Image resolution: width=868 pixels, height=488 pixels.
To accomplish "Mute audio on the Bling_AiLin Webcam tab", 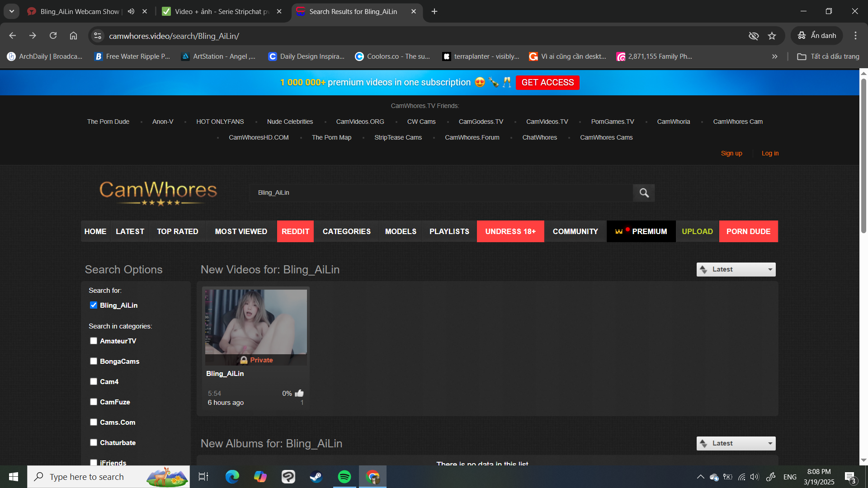I will pos(131,11).
